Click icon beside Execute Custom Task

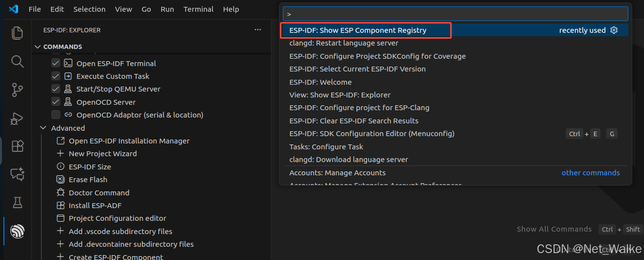click(69, 76)
